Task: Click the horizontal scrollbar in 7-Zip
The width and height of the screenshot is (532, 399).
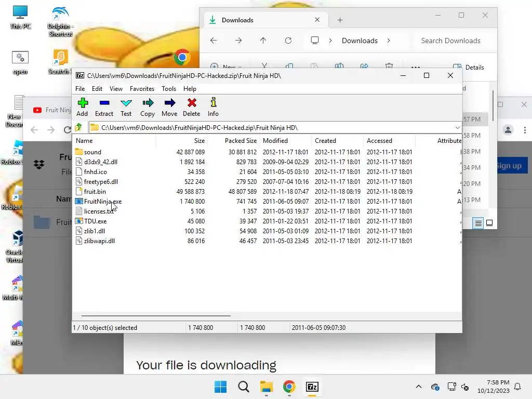Action: coord(156,315)
